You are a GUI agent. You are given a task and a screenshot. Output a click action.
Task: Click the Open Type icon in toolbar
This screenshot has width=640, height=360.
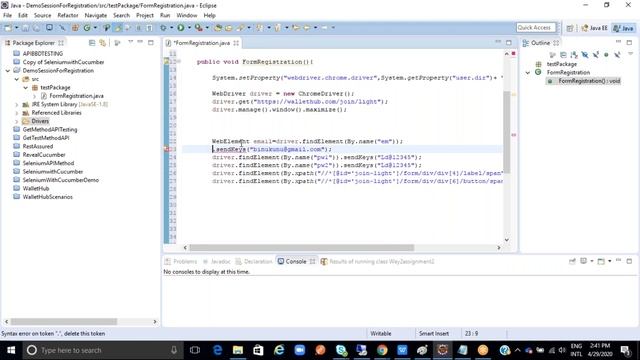218,28
